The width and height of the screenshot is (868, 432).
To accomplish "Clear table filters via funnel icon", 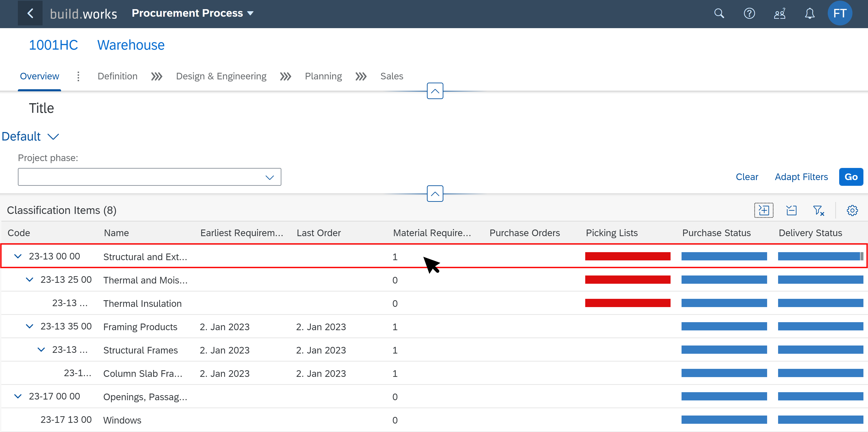I will point(818,210).
